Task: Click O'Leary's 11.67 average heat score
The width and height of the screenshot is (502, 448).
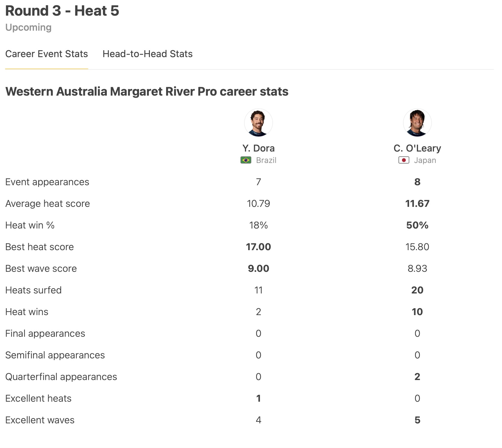Action: click(417, 204)
